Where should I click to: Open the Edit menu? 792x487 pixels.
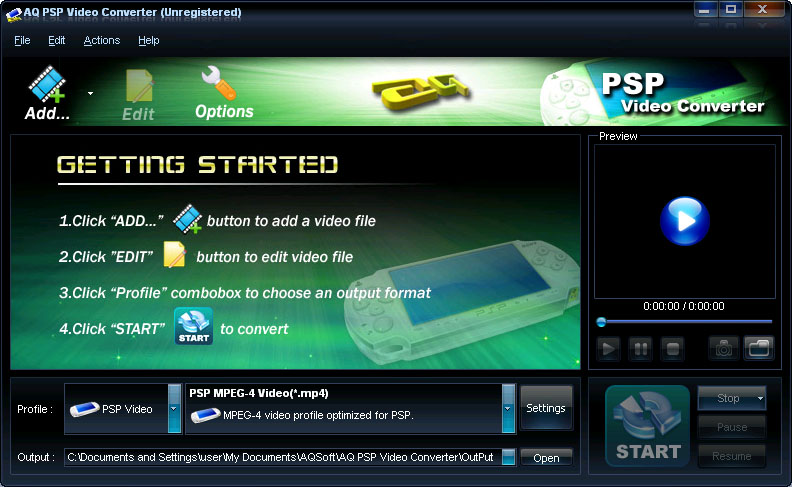pos(57,40)
